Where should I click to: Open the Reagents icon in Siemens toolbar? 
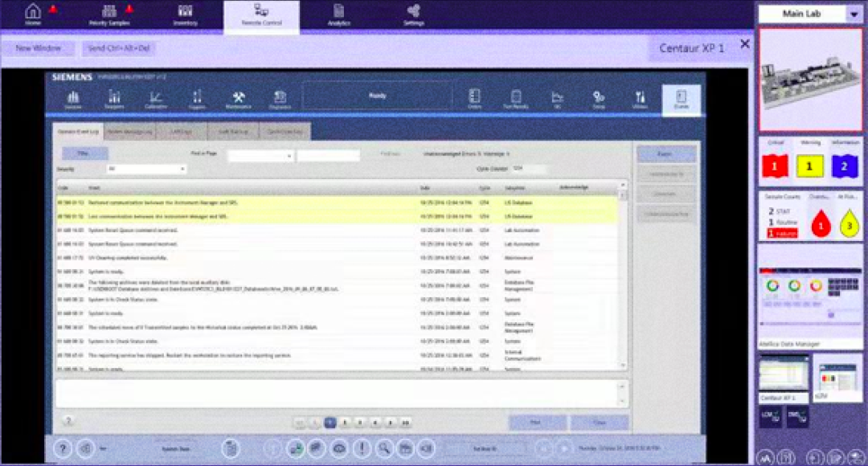(114, 99)
